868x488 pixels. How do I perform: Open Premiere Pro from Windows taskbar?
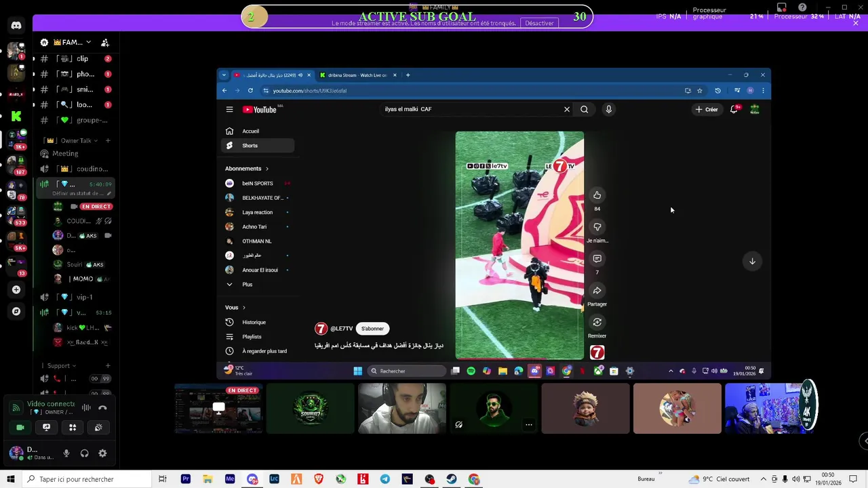[185, 479]
